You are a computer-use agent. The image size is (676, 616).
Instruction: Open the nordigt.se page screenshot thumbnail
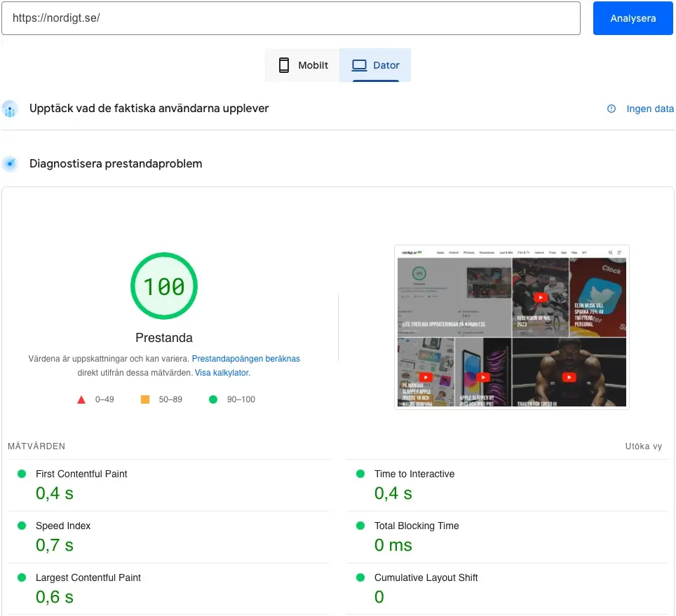(511, 327)
